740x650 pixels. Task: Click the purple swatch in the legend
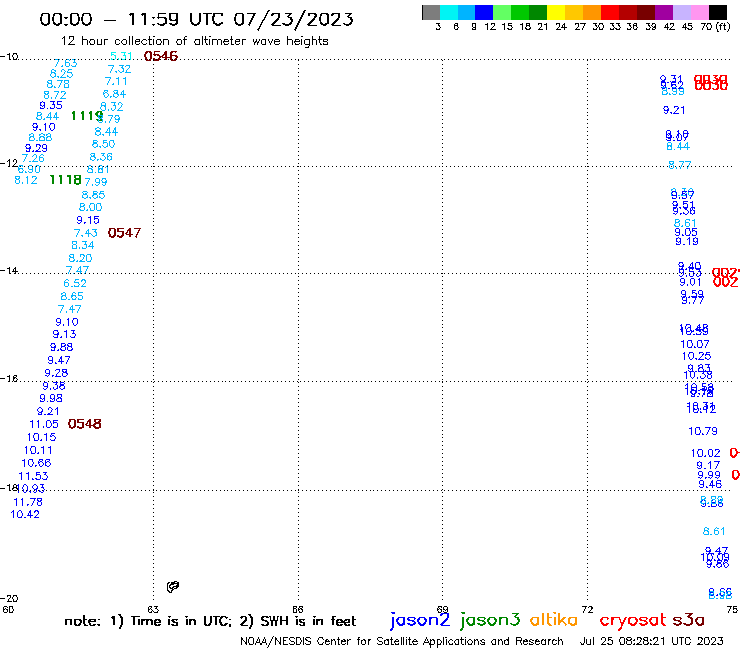click(664, 12)
